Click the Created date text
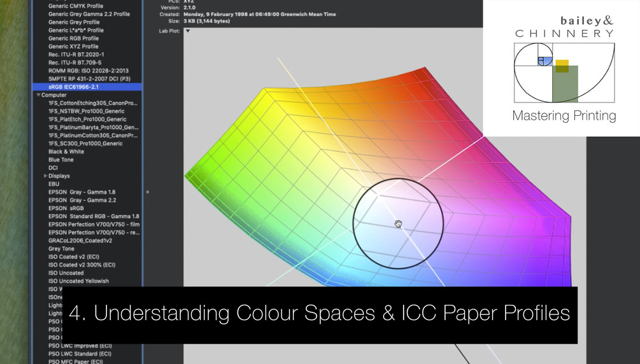The image size is (640, 364). [x=260, y=14]
